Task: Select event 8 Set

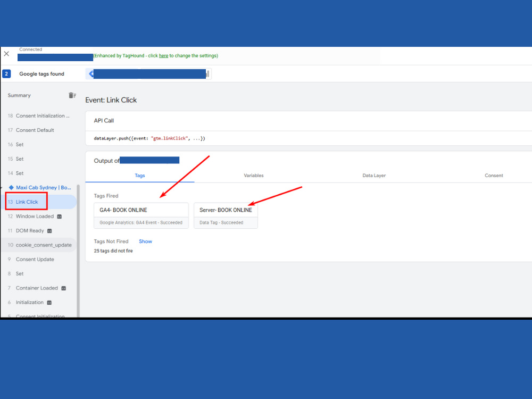Action: pyautogui.click(x=39, y=273)
